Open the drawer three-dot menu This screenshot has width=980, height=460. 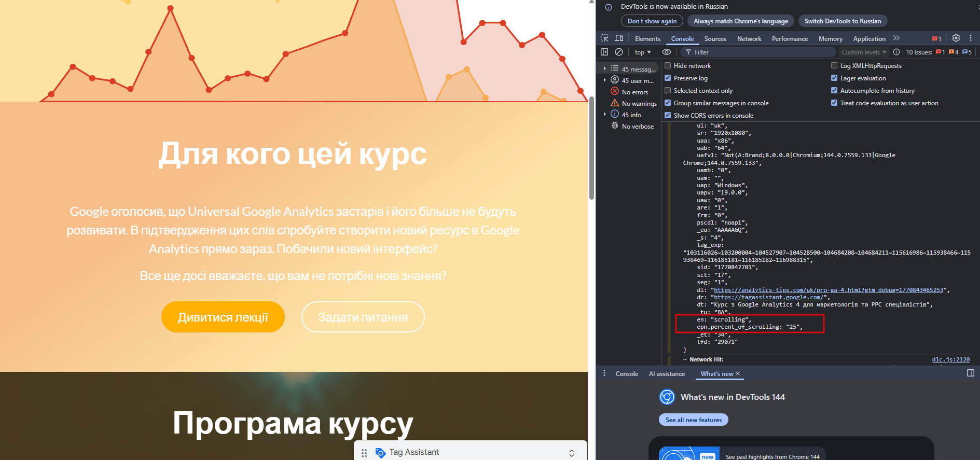pyautogui.click(x=604, y=373)
